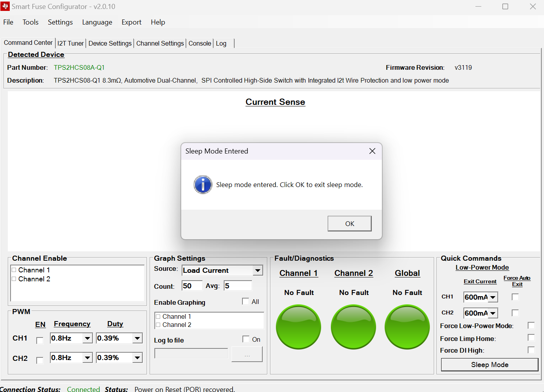The image size is (544, 392).
Task: Click the Channel 2 green fault indicator
Action: (x=353, y=327)
